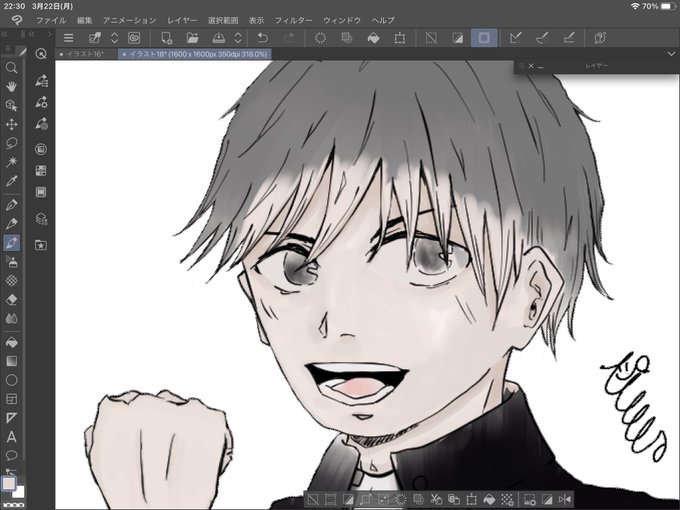Click Scale/Rotate transform icon in command bar
This screenshot has width=680, height=510.
pos(399,38)
